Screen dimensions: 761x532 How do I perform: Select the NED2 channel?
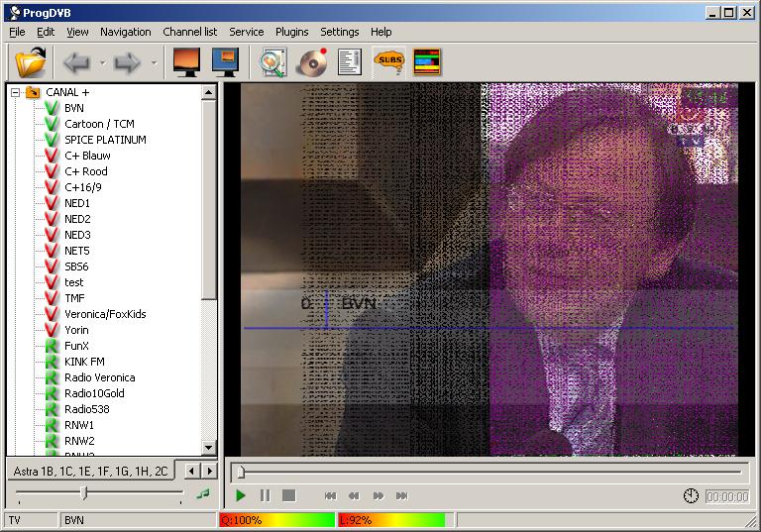click(x=77, y=219)
